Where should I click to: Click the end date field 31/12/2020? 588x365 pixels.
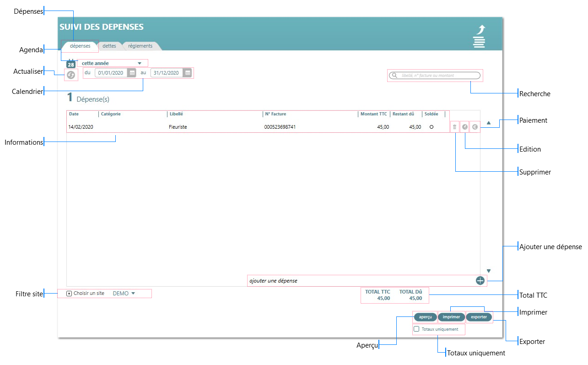point(167,73)
